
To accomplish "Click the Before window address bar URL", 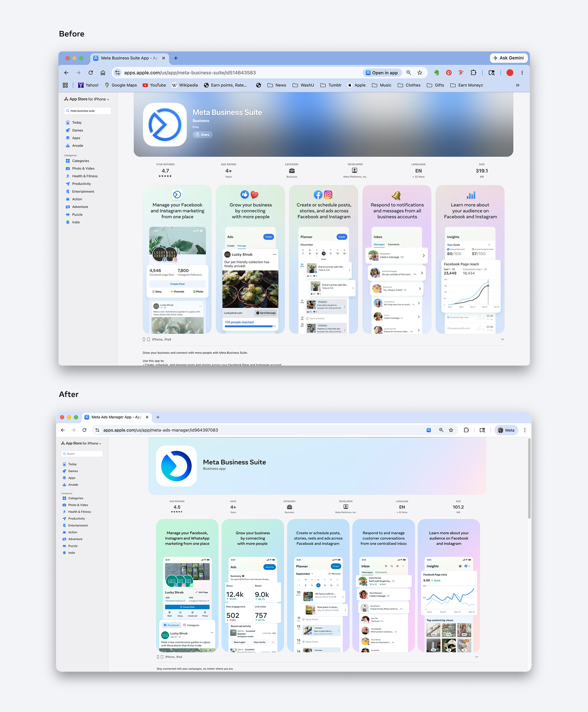I will pyautogui.click(x=190, y=73).
